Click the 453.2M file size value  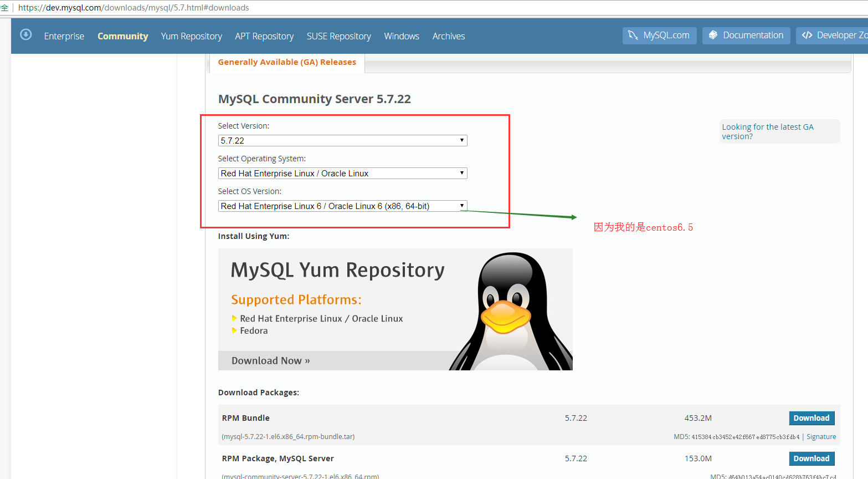point(698,418)
